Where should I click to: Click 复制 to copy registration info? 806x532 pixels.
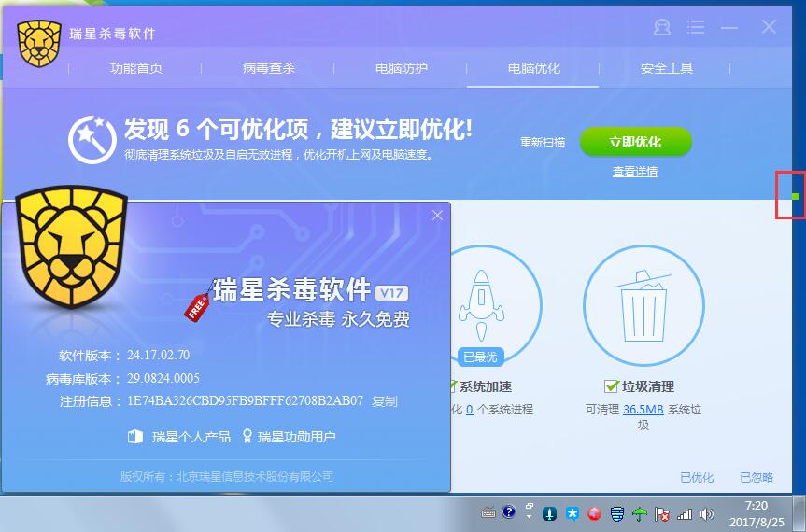384,401
